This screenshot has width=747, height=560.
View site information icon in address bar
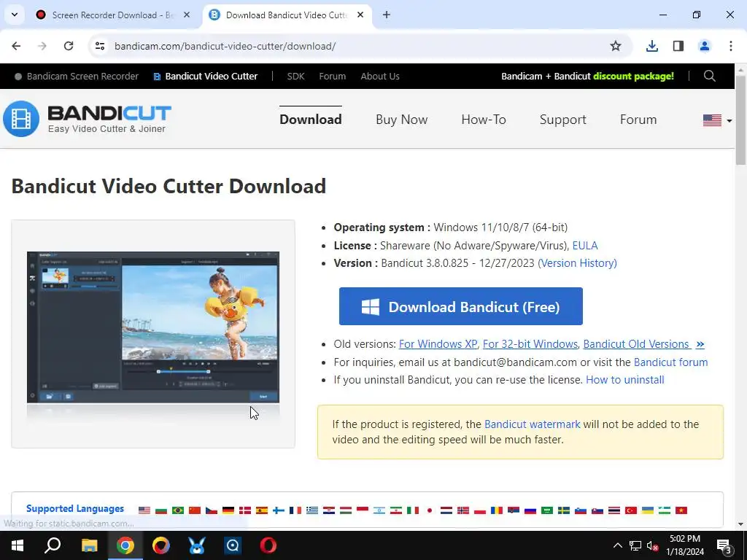click(99, 46)
